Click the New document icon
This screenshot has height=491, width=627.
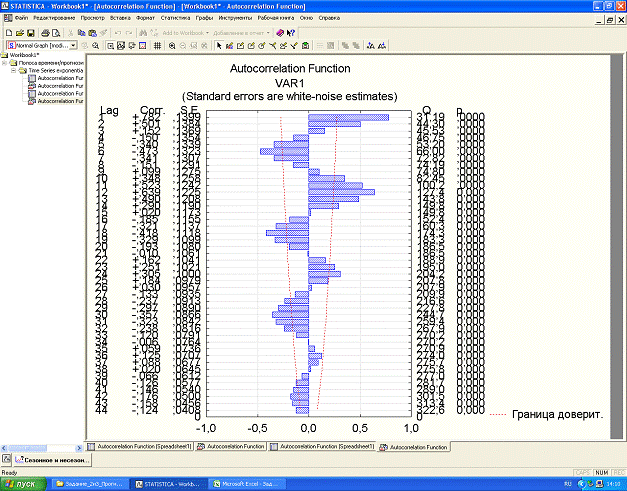coord(8,33)
